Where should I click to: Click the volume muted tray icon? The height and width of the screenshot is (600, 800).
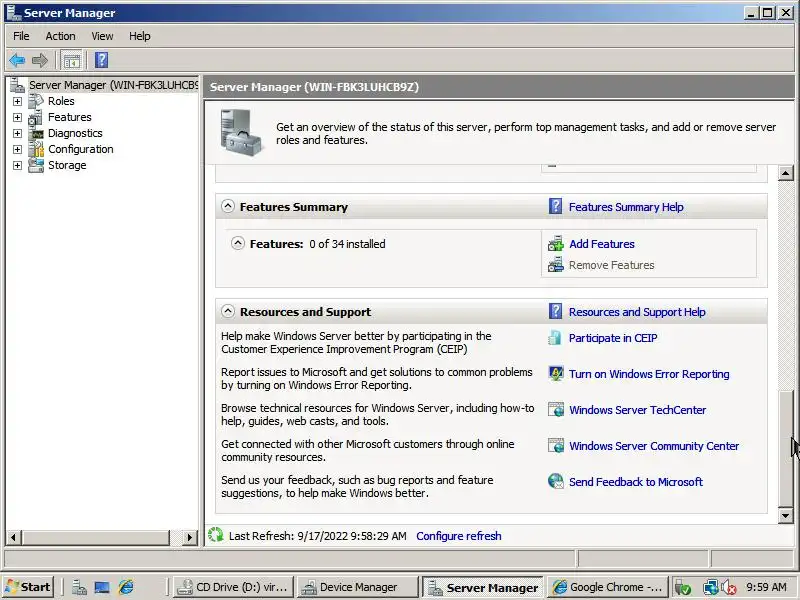tap(730, 588)
